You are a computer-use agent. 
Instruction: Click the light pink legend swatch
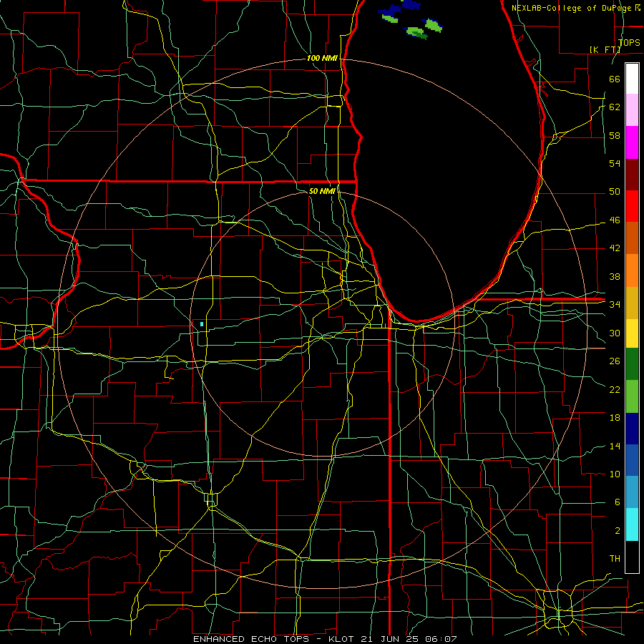point(632,110)
